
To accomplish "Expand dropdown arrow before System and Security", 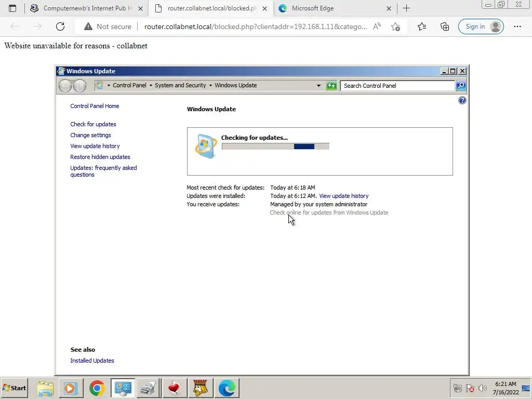I will (x=151, y=86).
